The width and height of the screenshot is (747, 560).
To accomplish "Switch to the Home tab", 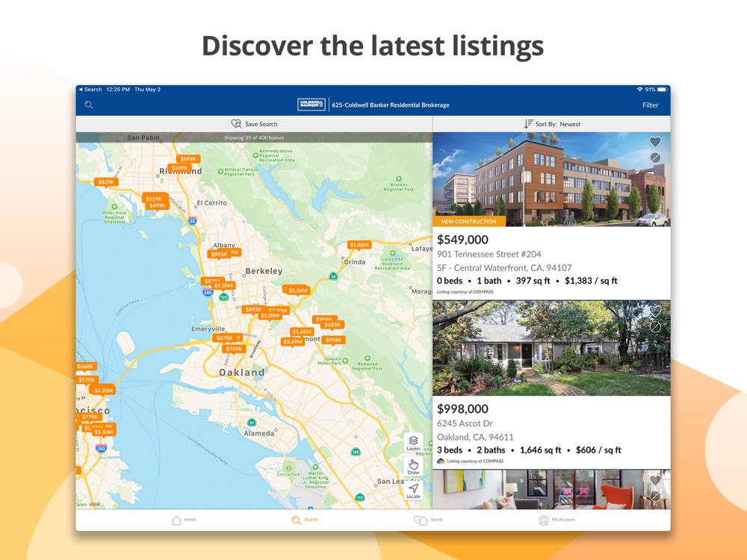I will pos(184,520).
